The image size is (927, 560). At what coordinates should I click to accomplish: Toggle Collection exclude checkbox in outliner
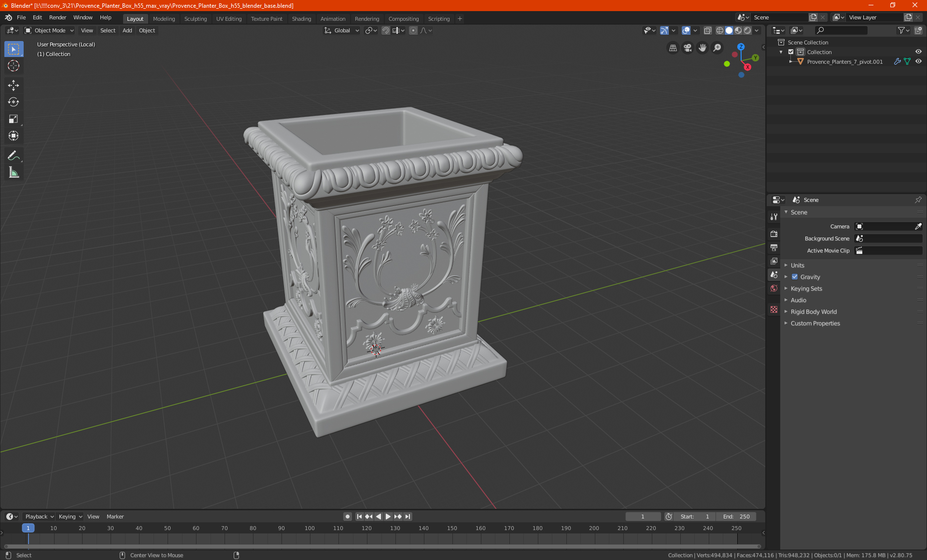(x=791, y=52)
